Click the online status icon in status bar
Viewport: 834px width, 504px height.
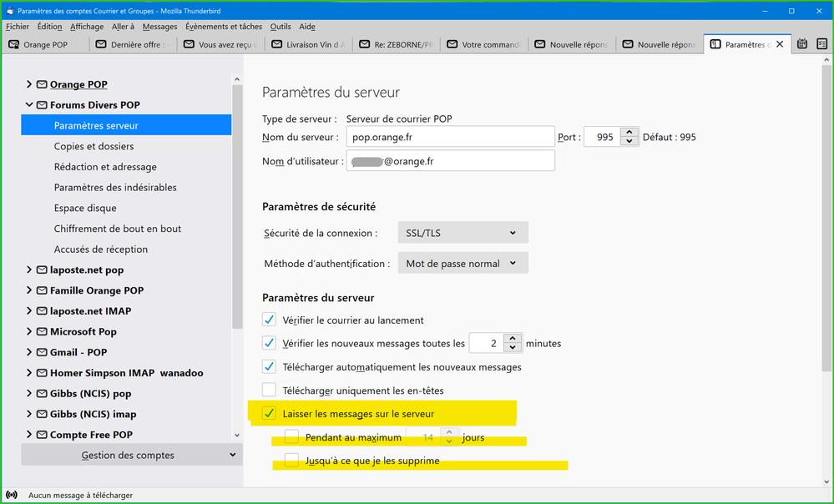click(x=12, y=495)
